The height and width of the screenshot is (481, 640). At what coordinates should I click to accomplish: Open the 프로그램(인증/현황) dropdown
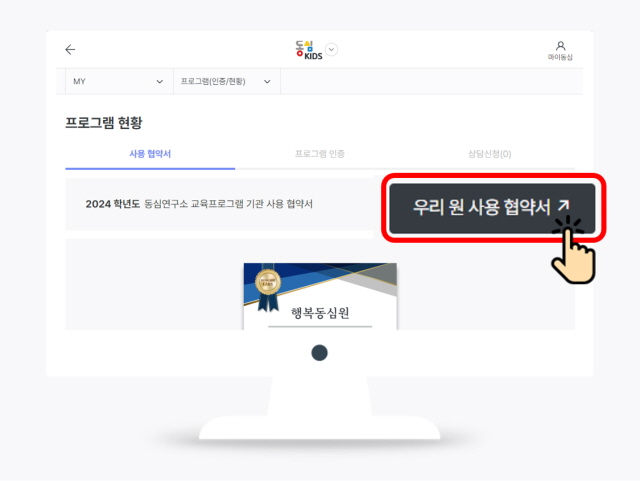pyautogui.click(x=227, y=81)
